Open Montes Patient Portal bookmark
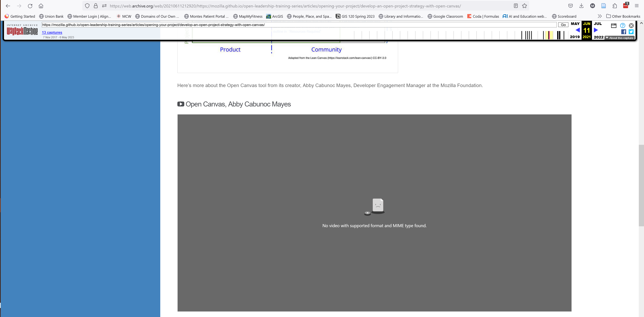Viewport: 644px width, 317px height. click(x=207, y=16)
